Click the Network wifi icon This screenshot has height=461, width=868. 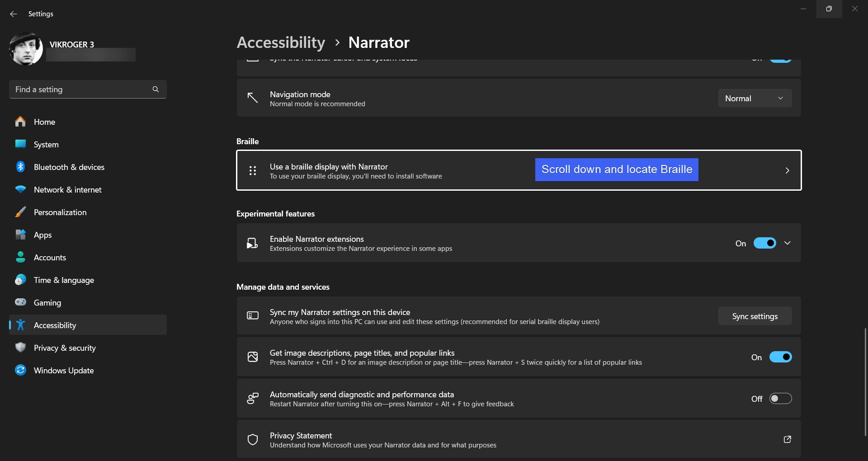20,189
